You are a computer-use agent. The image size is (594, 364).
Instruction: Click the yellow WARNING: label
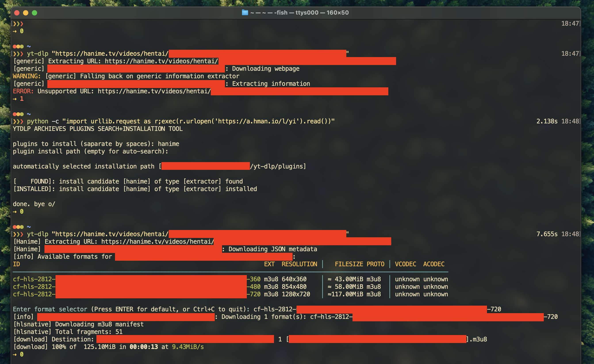27,76
